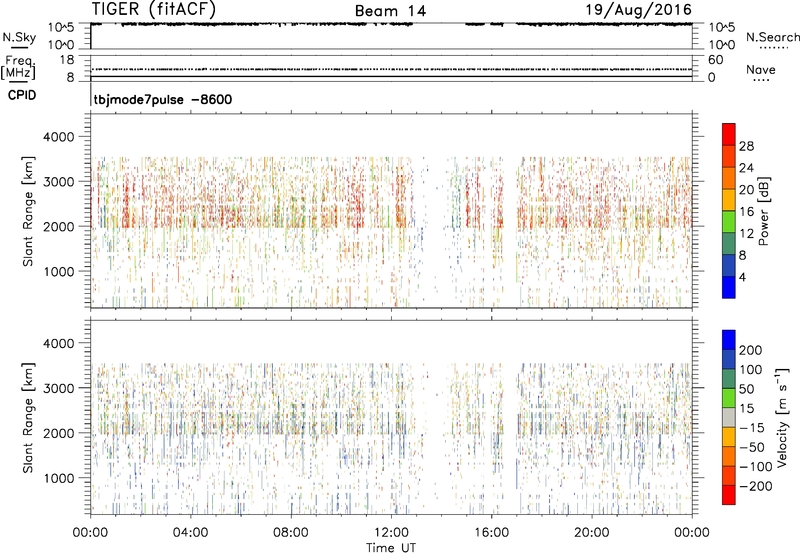Click the "1000" tick on the velocity panel
The height and width of the screenshot is (554, 800).
tap(59, 478)
